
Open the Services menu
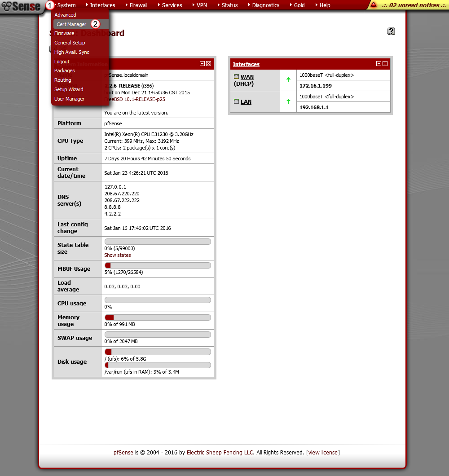[x=172, y=5]
